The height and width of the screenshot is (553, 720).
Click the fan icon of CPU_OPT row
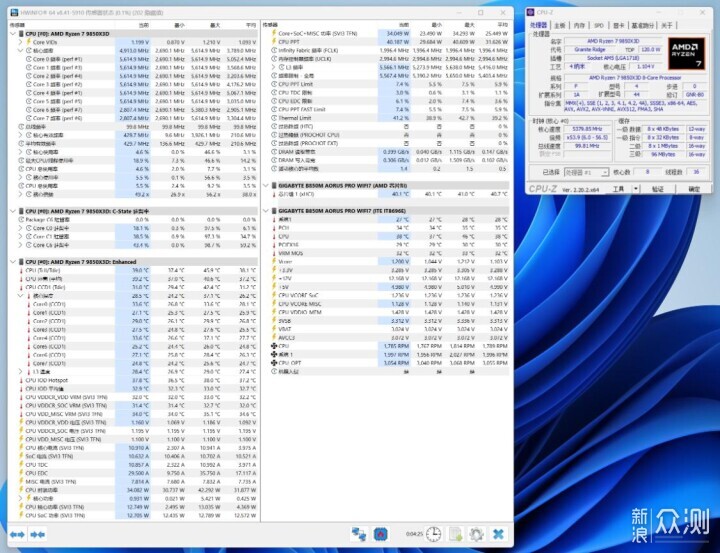point(274,362)
